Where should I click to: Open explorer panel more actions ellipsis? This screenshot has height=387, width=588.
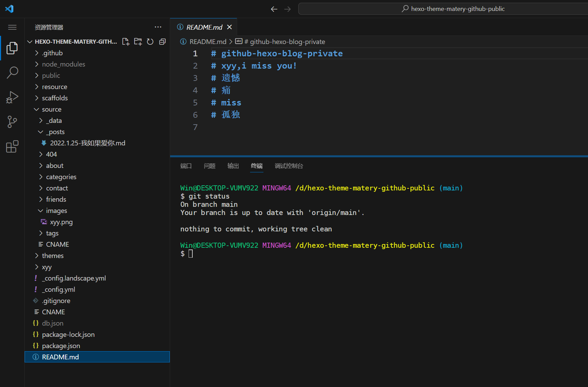158,27
